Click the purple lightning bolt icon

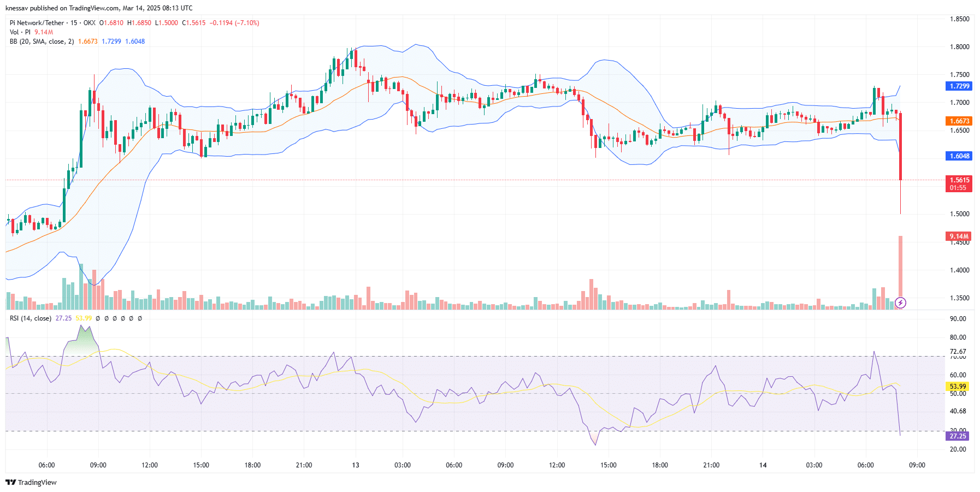pos(901,303)
